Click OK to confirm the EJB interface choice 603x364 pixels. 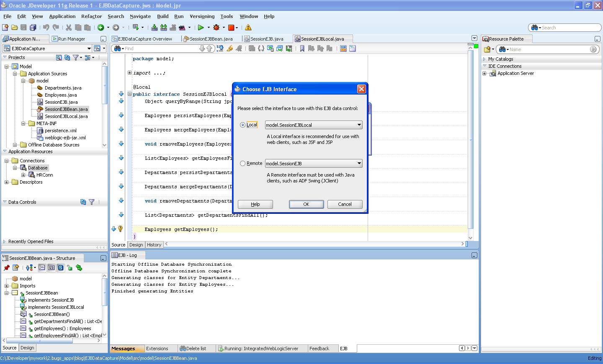pyautogui.click(x=306, y=204)
